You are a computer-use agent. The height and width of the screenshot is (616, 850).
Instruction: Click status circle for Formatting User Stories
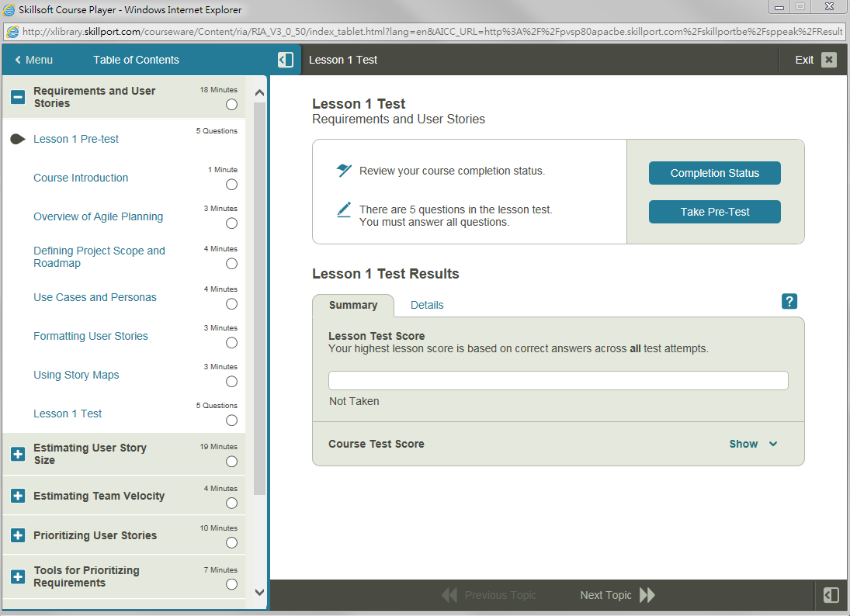click(x=231, y=343)
